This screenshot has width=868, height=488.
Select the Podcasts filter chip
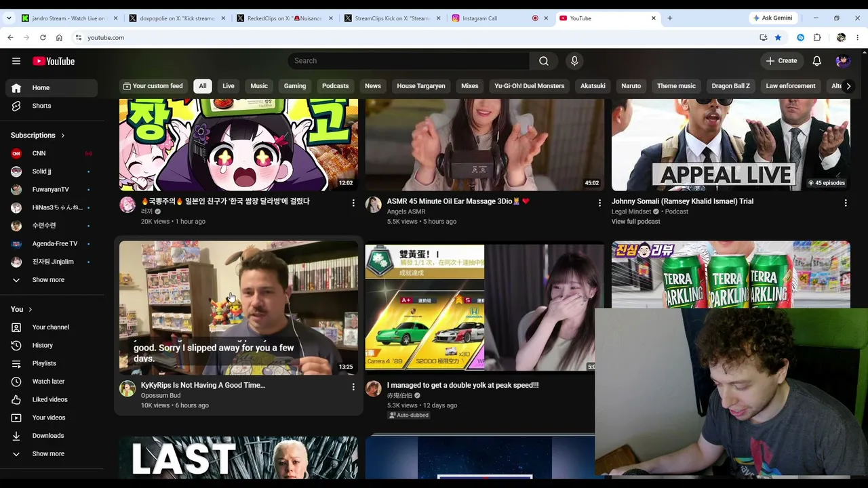tap(336, 86)
